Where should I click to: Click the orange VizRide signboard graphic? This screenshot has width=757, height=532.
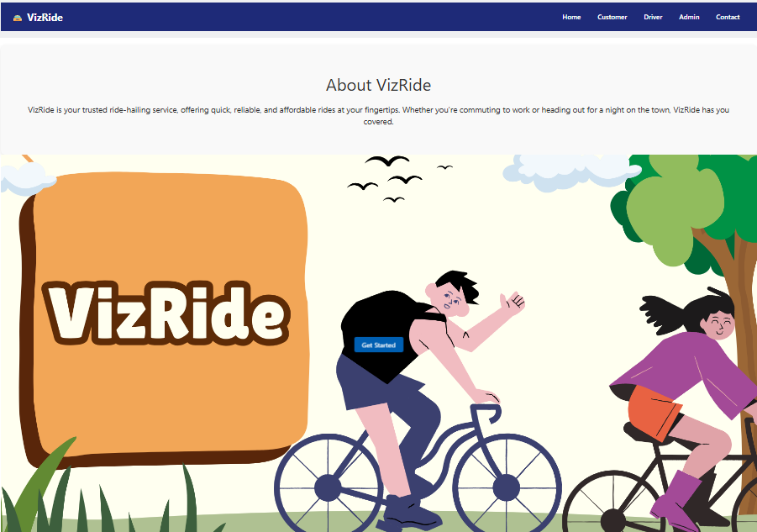(x=164, y=319)
